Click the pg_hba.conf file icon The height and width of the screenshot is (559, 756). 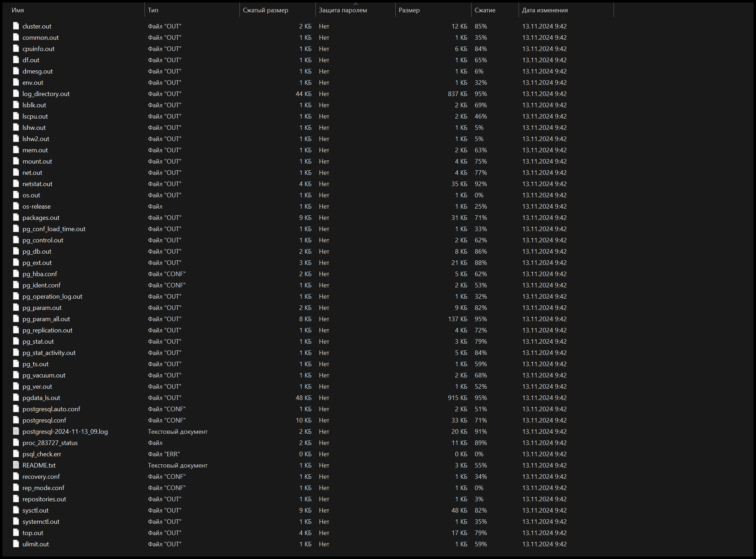click(16, 274)
